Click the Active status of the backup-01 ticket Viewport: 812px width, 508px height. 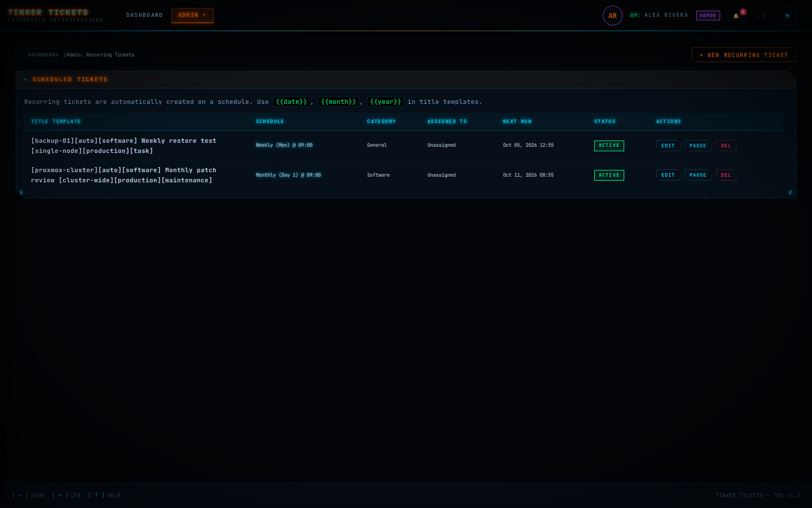[609, 146]
